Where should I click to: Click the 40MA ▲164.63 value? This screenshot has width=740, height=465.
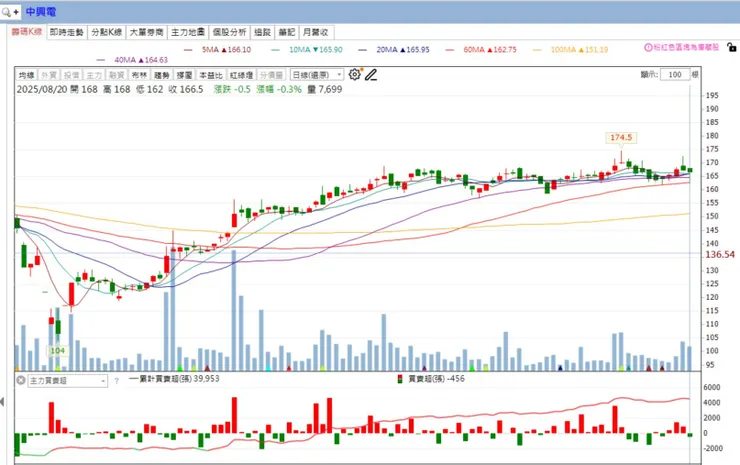(141, 60)
